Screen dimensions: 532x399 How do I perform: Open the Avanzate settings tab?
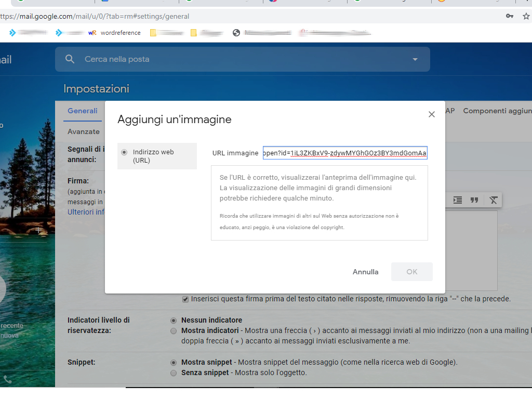click(84, 131)
